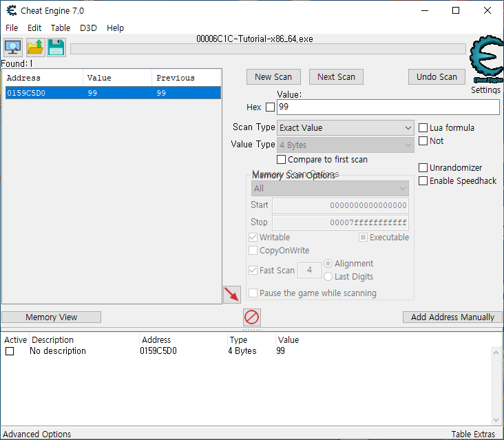This screenshot has height=440, width=504.
Task: Open Settings via the Cheat Engine logo
Action: 486,59
